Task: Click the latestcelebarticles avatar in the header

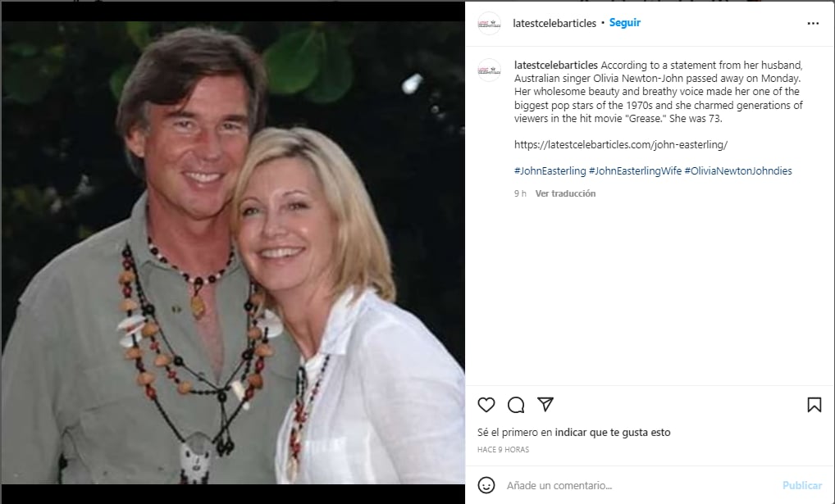Action: tap(490, 23)
